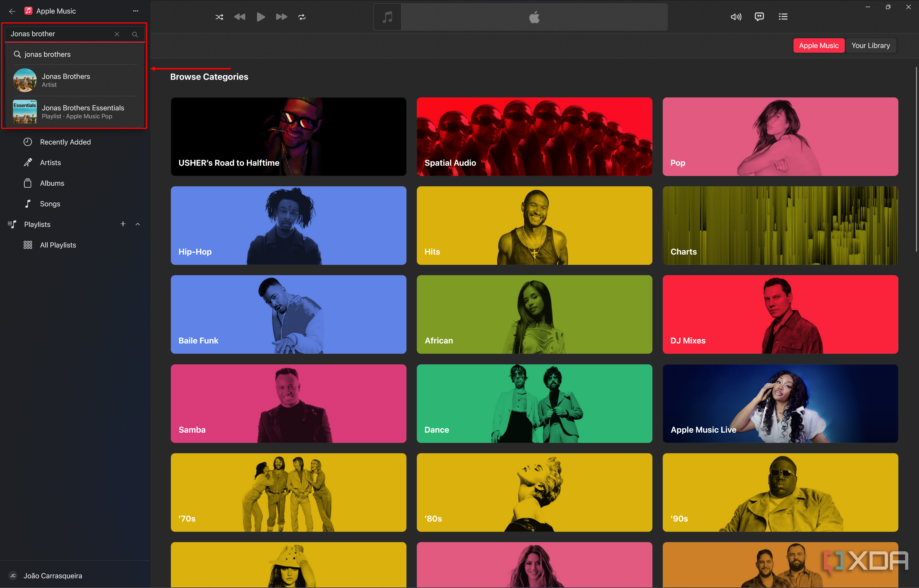The width and height of the screenshot is (919, 588).
Task: Open the Lyrics panel
Action: [x=759, y=16]
